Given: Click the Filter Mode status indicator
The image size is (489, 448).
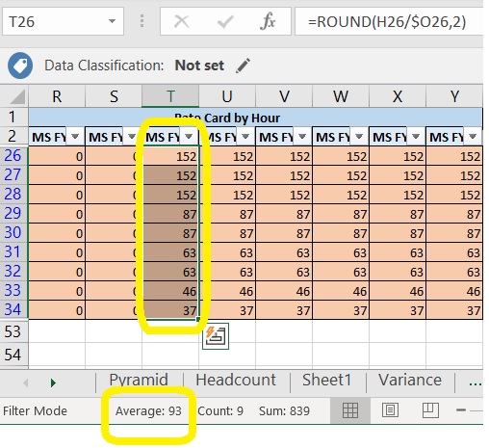Looking at the screenshot, I should (x=35, y=410).
